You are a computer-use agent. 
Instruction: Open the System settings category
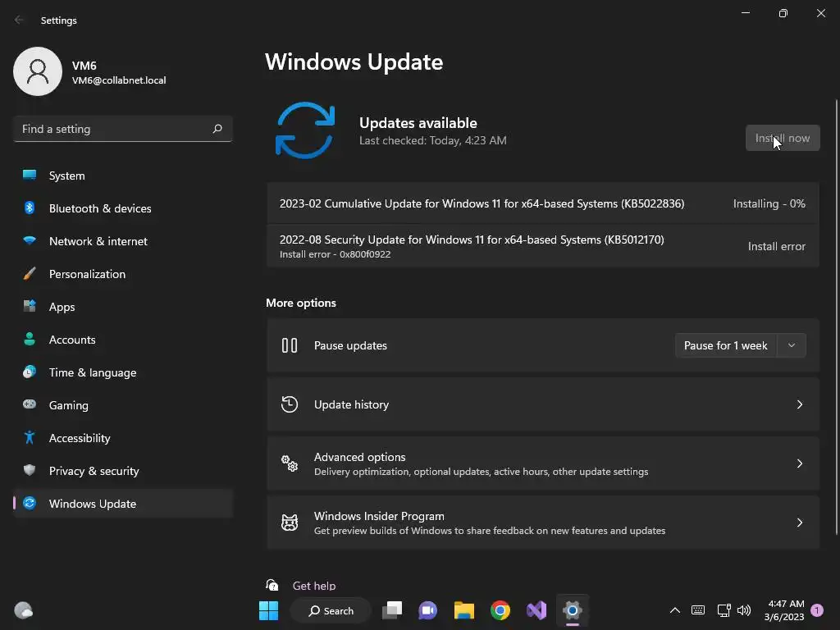pos(123,176)
